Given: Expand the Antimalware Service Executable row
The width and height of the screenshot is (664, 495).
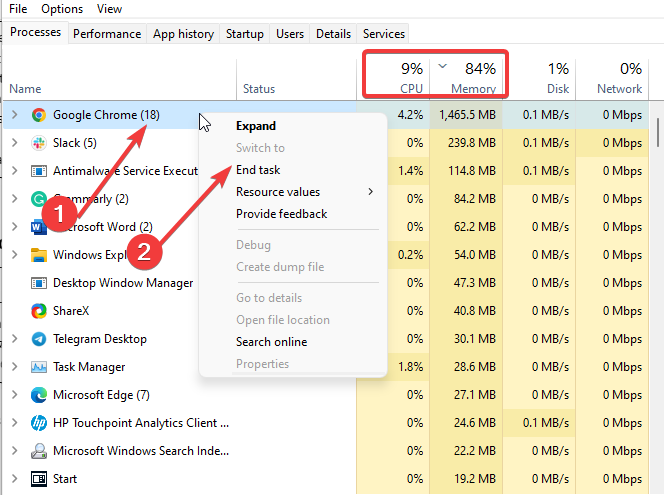Looking at the screenshot, I should (14, 171).
